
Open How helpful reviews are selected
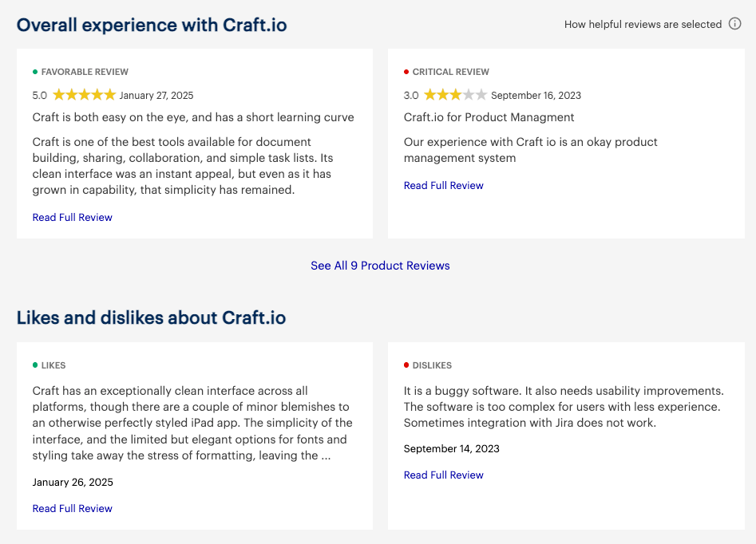click(x=643, y=24)
